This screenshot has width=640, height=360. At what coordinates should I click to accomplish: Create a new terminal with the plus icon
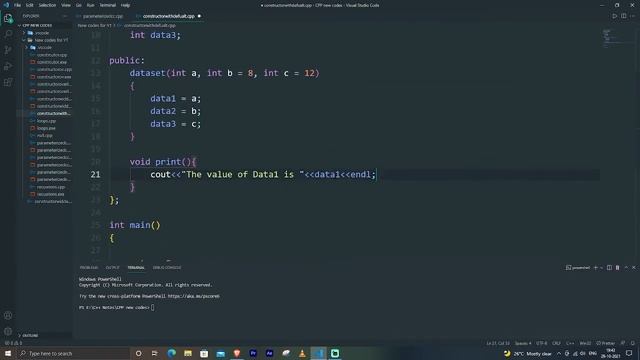point(596,267)
